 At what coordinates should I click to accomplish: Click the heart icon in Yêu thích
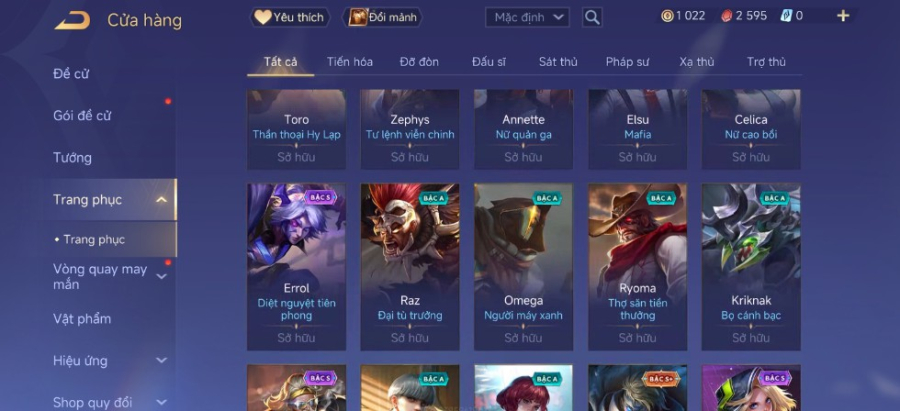pos(263,17)
